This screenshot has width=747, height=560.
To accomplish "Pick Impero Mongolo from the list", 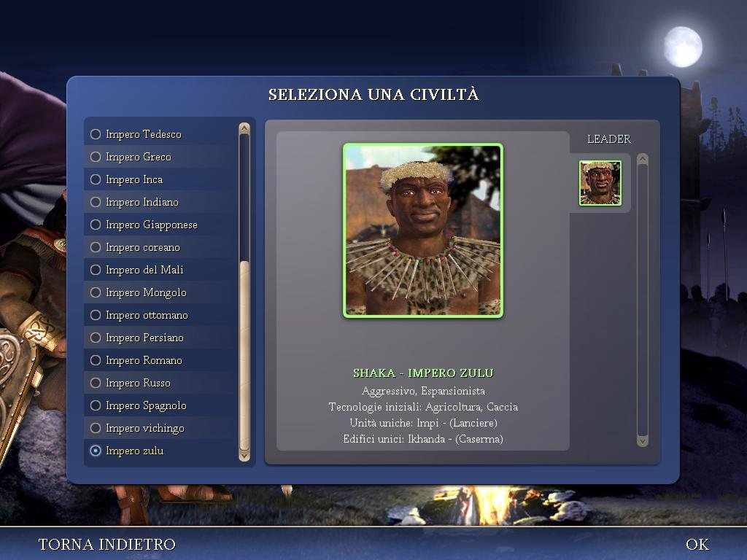I will coord(160,292).
